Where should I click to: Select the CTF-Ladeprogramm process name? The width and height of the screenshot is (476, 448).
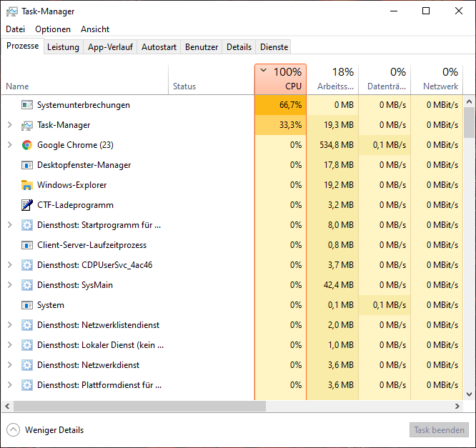(x=75, y=205)
